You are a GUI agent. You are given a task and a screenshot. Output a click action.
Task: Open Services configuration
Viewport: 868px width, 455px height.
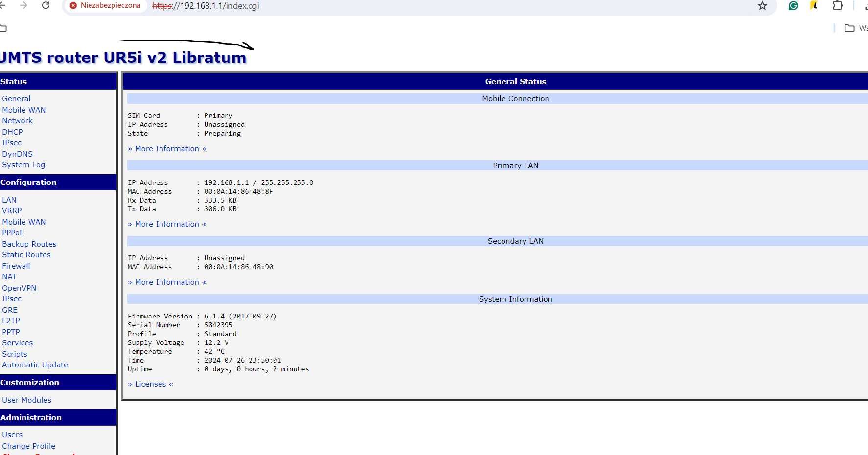point(18,343)
